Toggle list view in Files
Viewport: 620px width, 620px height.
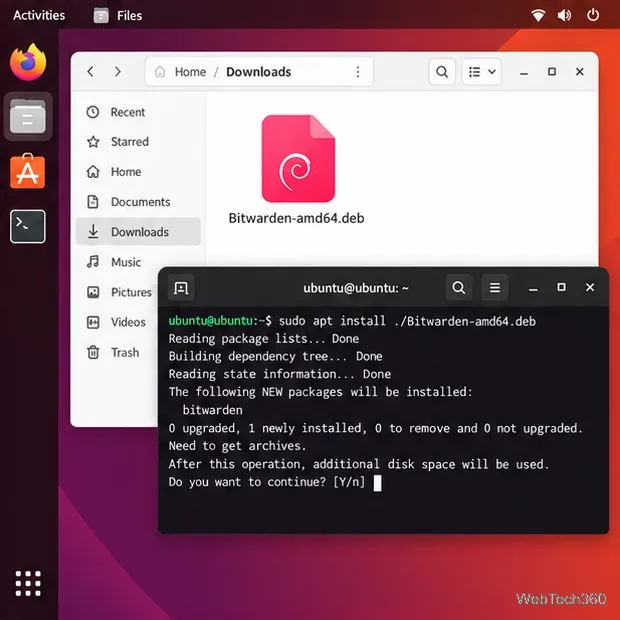(x=474, y=72)
